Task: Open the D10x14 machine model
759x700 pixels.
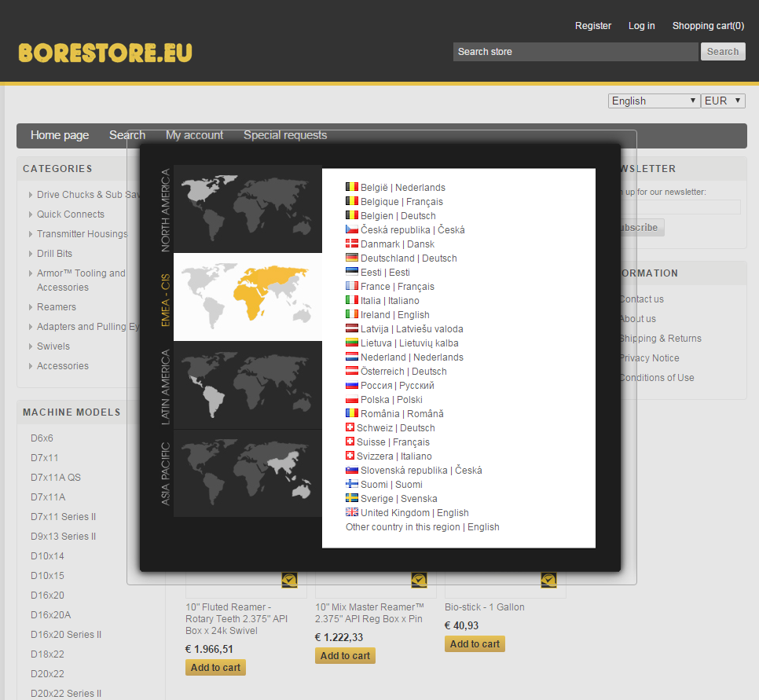Action: [47, 556]
